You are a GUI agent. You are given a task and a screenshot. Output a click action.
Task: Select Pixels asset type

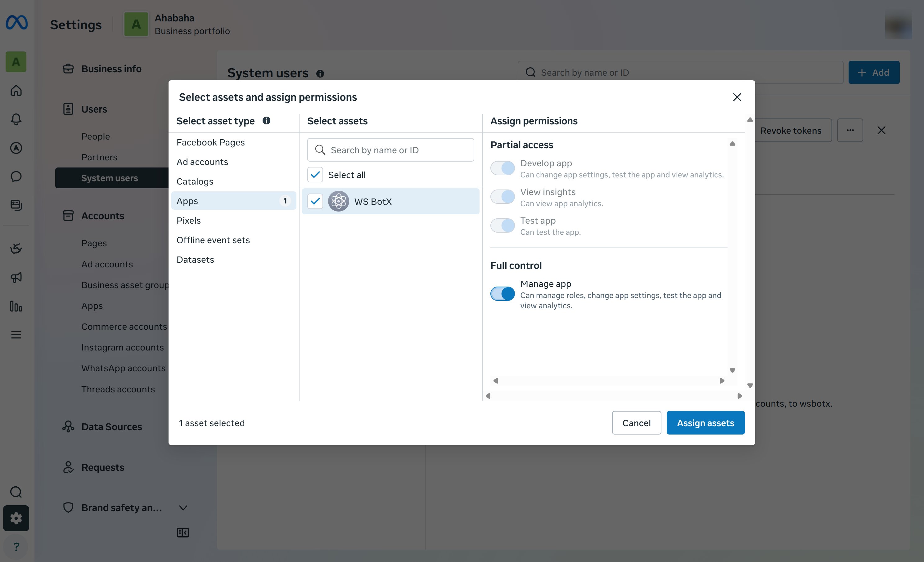[234, 220]
